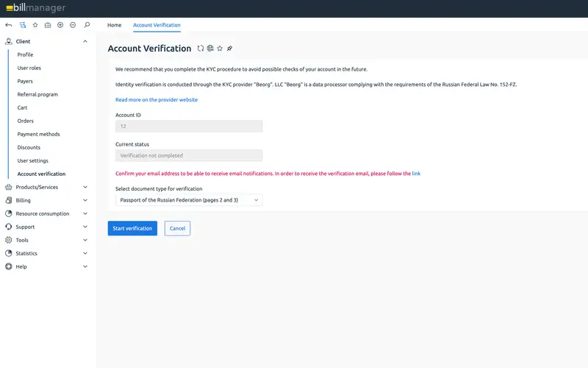588x368 pixels.
Task: Open Orders menu item
Action: tap(26, 121)
